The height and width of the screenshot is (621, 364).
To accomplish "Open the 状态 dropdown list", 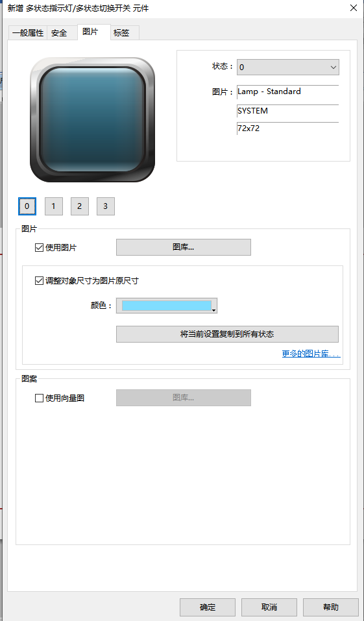I will [288, 67].
